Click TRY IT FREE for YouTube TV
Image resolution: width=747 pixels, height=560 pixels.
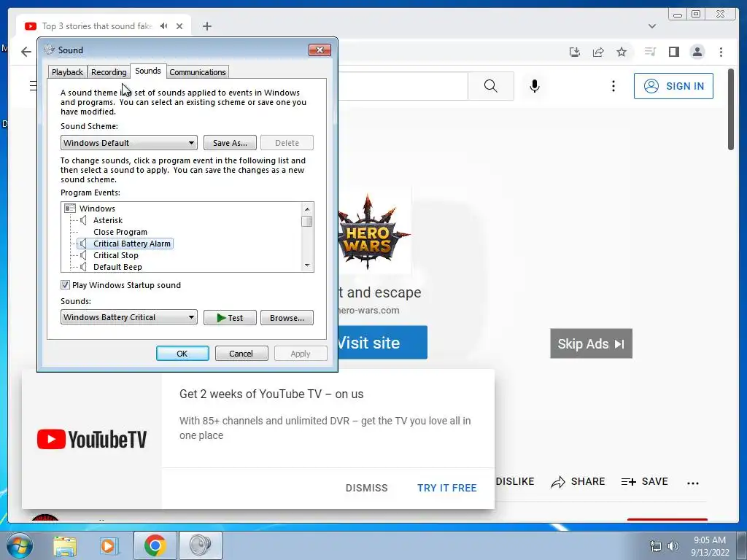(447, 488)
